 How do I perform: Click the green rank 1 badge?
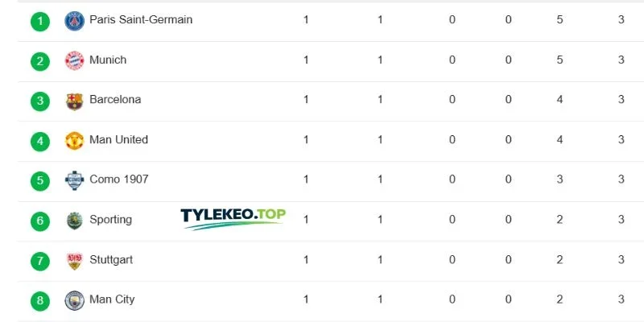39,22
